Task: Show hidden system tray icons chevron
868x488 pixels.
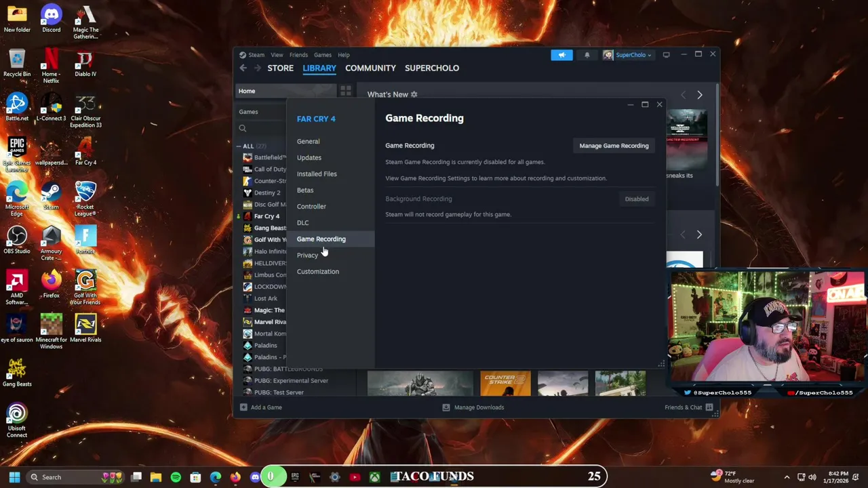Action: [787, 477]
